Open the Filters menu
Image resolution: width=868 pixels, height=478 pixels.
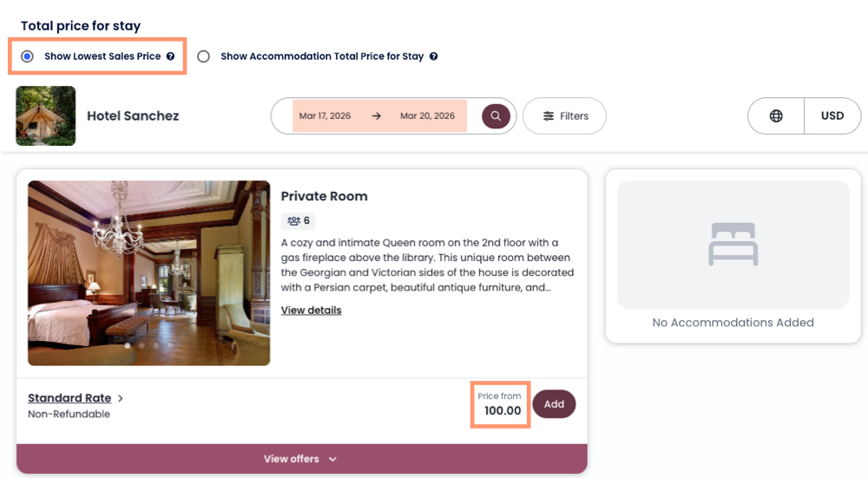tap(564, 116)
